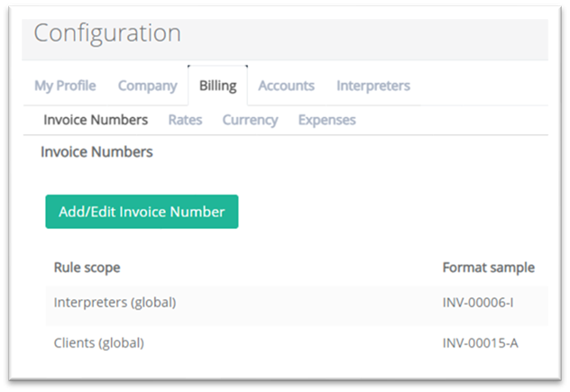Click the Add/Edit Invoice Number button
The width and height of the screenshot is (570, 392).
142,212
